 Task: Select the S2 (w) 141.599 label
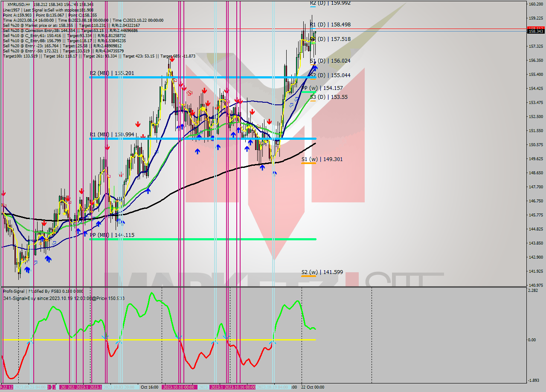pos(322,272)
